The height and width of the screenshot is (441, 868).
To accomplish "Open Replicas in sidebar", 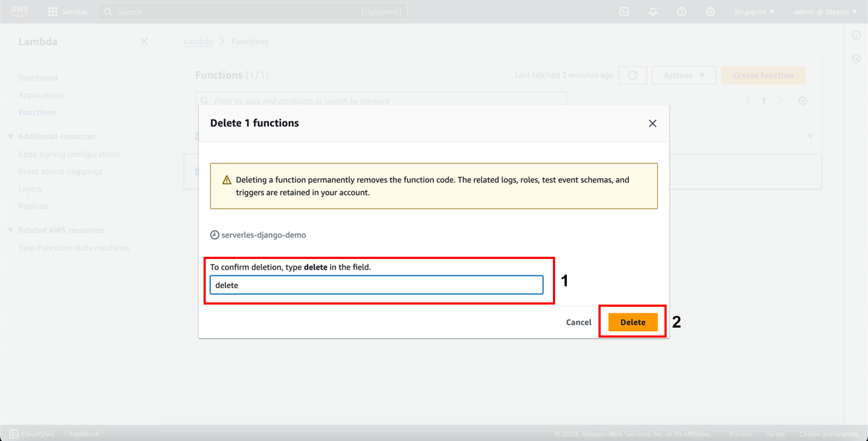I will pos(33,206).
